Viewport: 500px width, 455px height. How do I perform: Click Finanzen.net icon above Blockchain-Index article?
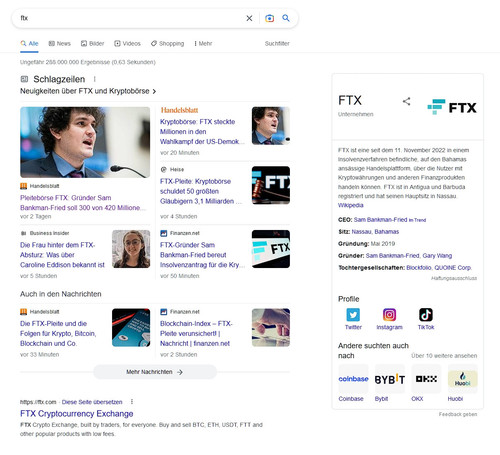coord(163,312)
